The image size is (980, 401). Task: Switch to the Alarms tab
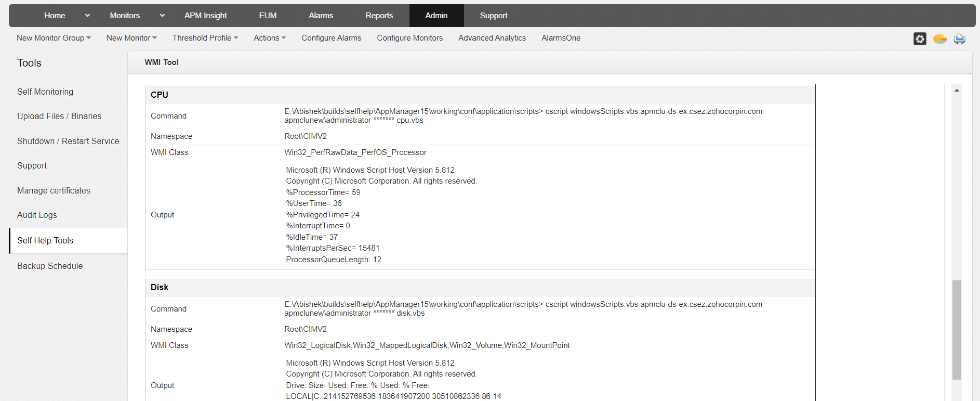(x=321, y=16)
